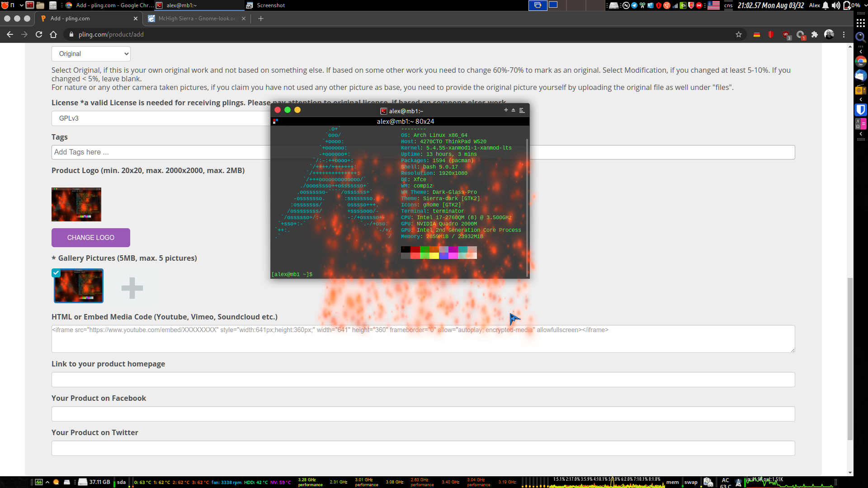
Task: Open the red shield extension in Chrome toolbar
Action: [x=771, y=34]
